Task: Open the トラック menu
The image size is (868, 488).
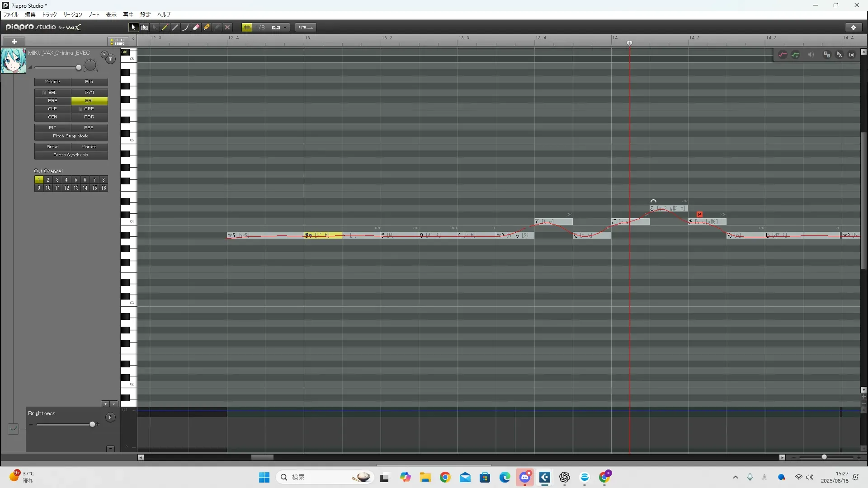Action: 49,15
